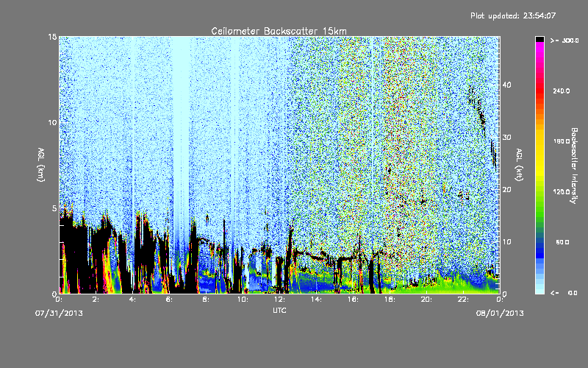This screenshot has height=368, width=588.
Task: Click the "8:" hour tick on the UTC axis
Action: click(x=206, y=300)
